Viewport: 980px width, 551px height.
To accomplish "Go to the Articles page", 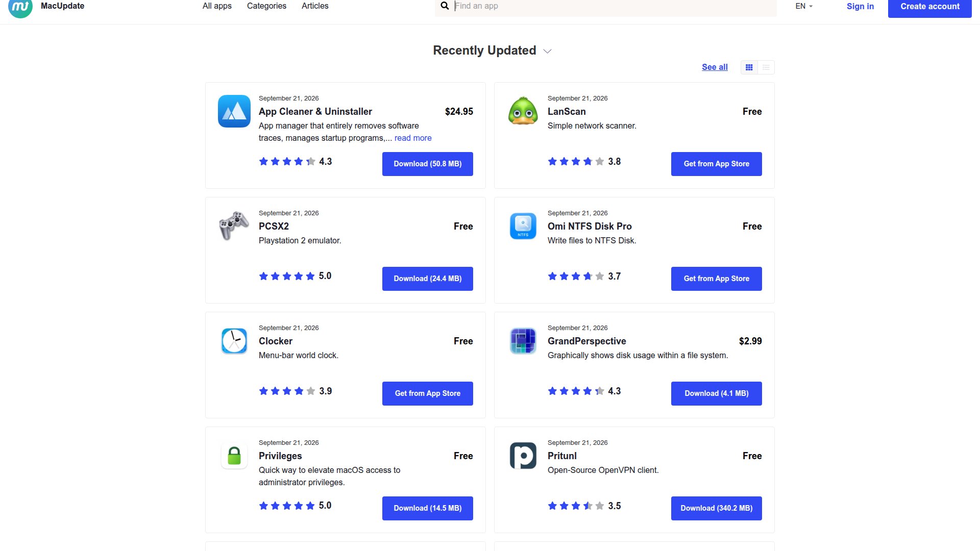I will point(315,6).
